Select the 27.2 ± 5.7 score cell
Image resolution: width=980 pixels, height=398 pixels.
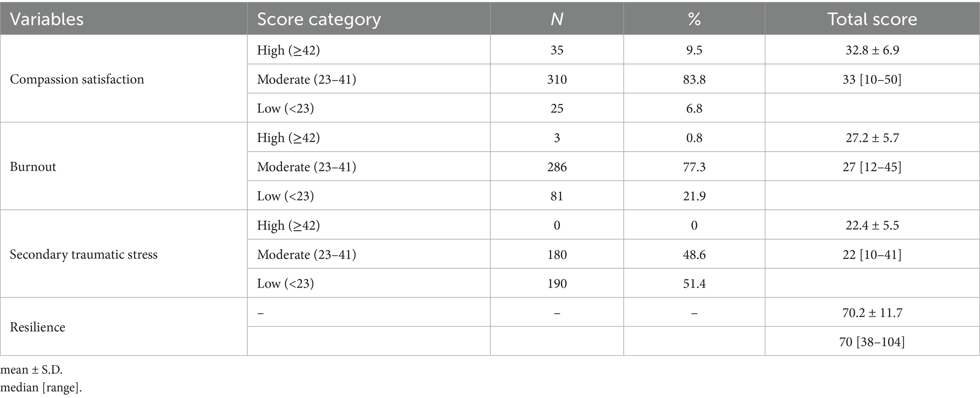click(x=872, y=138)
